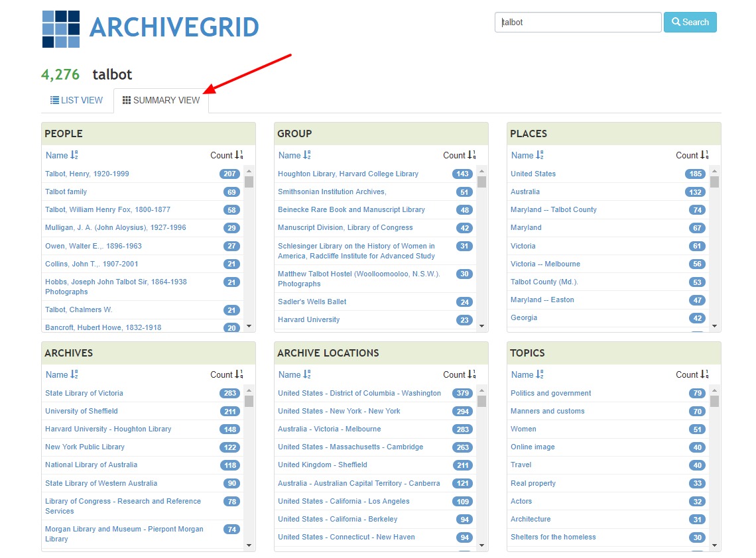Click the 70 badge for Manners and customs
This screenshot has width=756, height=558.
coord(697,411)
